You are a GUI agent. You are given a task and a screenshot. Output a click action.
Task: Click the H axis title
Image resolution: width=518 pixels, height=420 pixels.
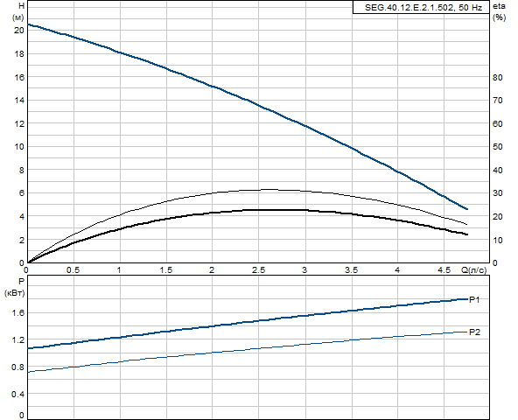coord(22,6)
